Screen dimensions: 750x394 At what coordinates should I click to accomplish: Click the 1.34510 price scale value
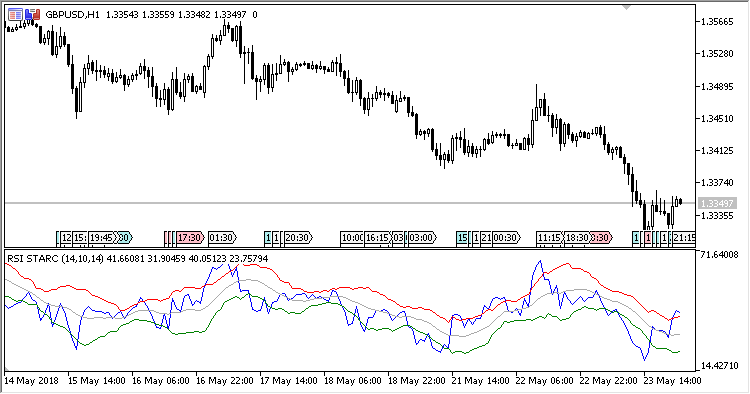tap(717, 119)
